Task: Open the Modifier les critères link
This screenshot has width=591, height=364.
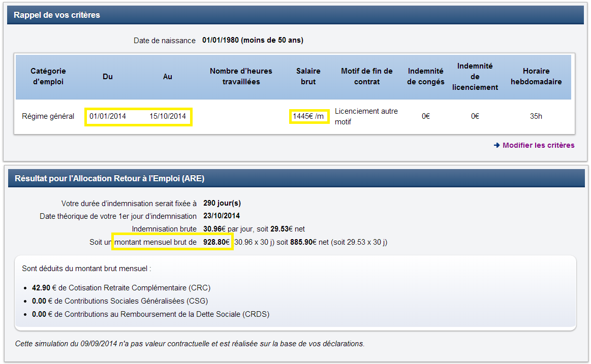Action: pyautogui.click(x=538, y=145)
